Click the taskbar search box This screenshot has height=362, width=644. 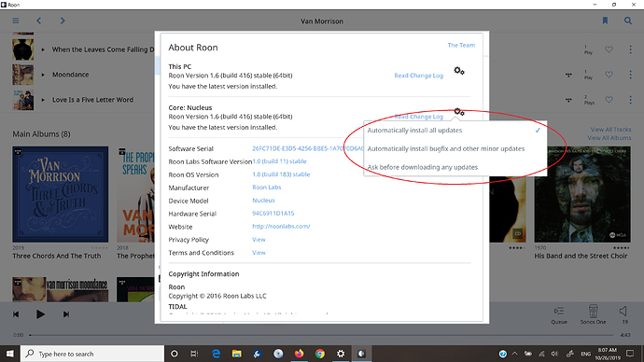(92, 354)
